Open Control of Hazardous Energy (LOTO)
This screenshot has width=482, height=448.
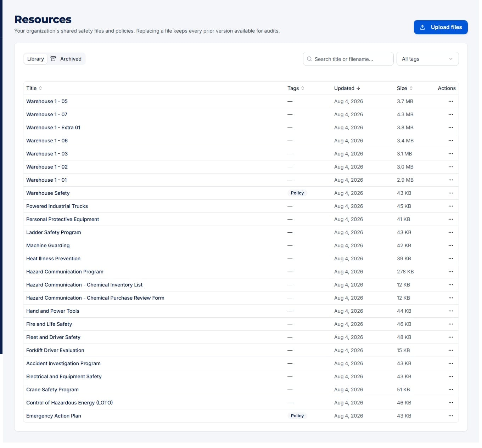69,403
